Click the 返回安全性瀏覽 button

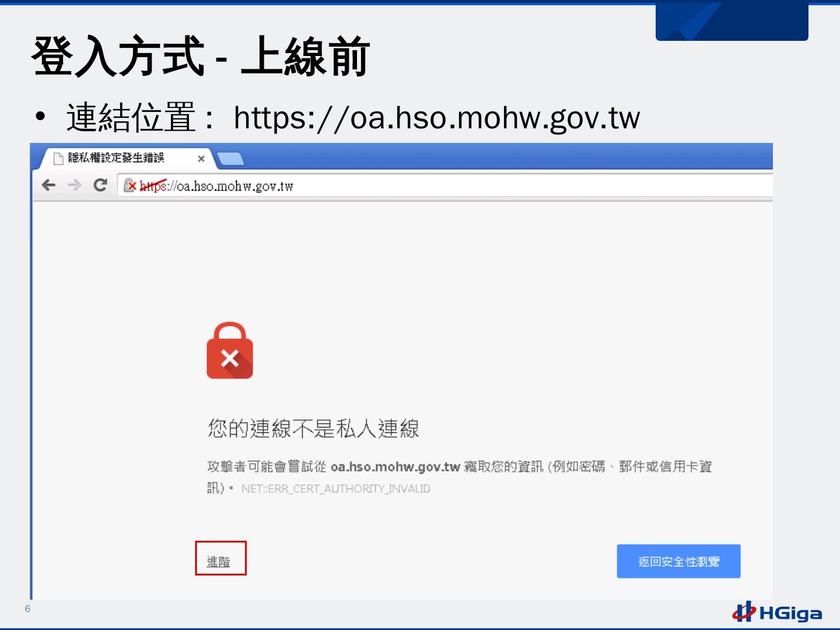click(678, 561)
